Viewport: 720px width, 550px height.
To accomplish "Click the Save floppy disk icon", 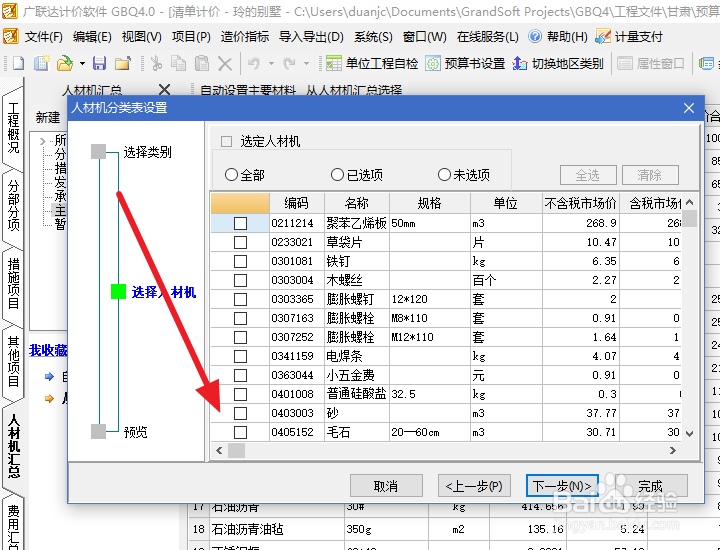I will coord(99,63).
